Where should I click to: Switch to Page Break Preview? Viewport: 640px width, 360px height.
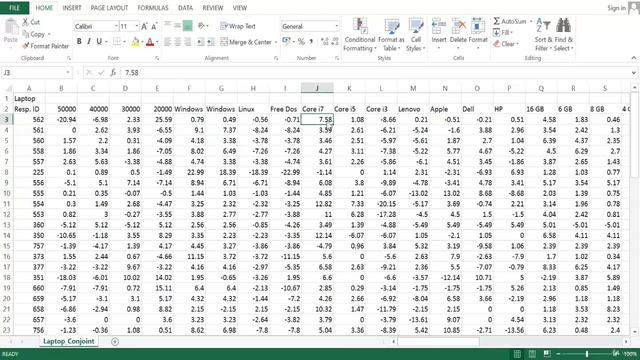tap(547, 353)
